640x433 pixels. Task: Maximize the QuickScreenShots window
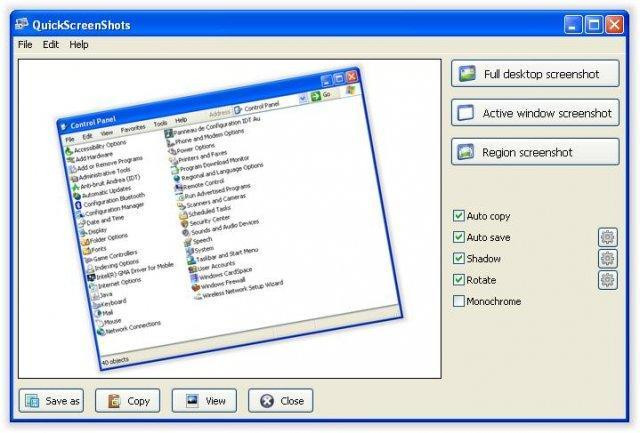tap(594, 24)
